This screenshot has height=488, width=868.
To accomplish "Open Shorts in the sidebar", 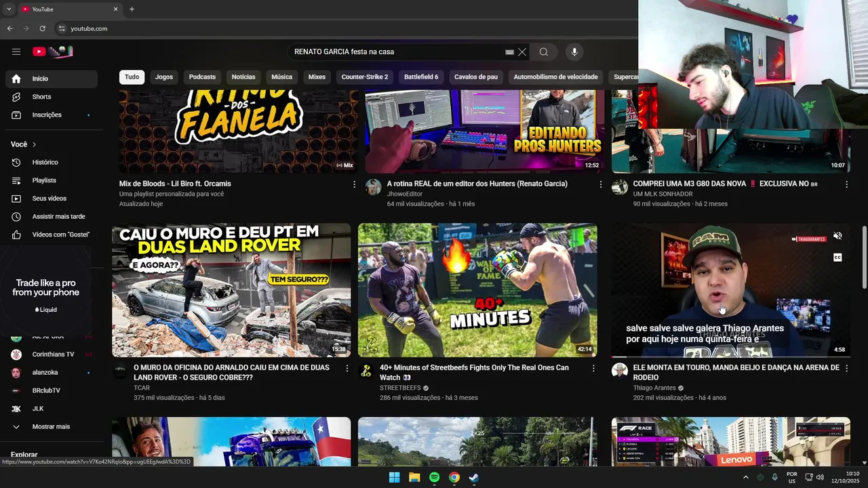I will point(52,97).
